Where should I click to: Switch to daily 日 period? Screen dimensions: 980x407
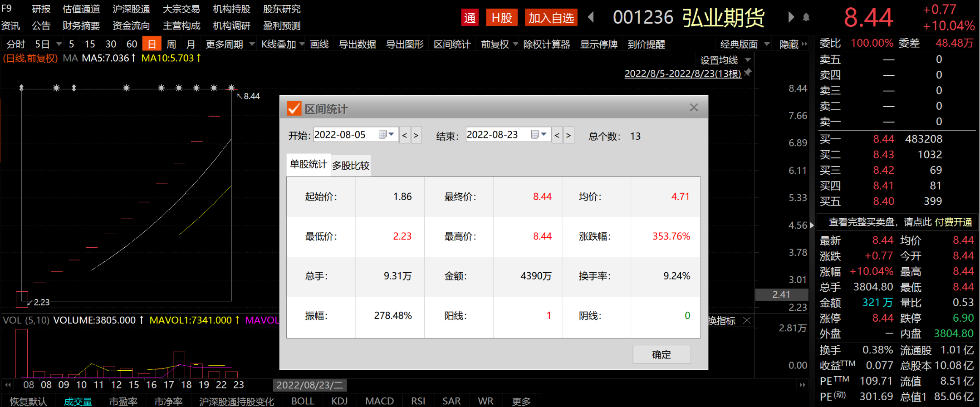click(x=152, y=44)
